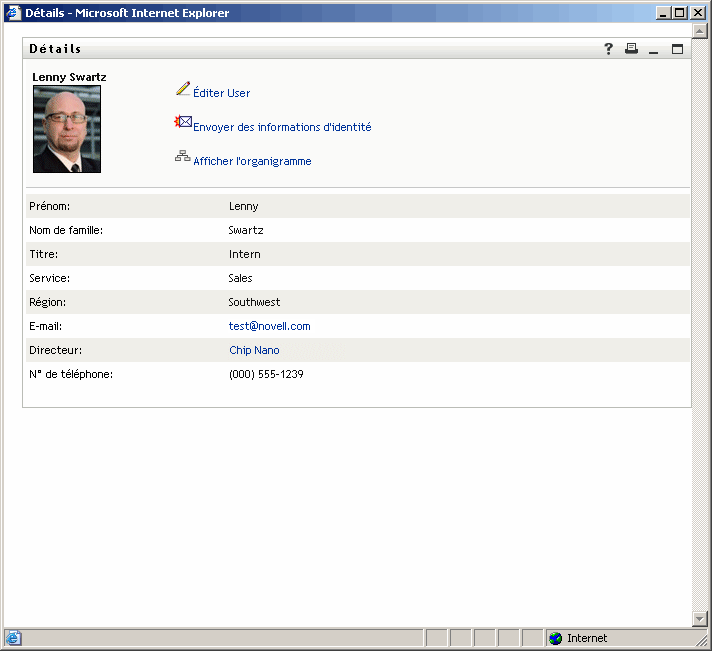Click the N° de téléphone: label
712x651 pixels.
pos(71,374)
